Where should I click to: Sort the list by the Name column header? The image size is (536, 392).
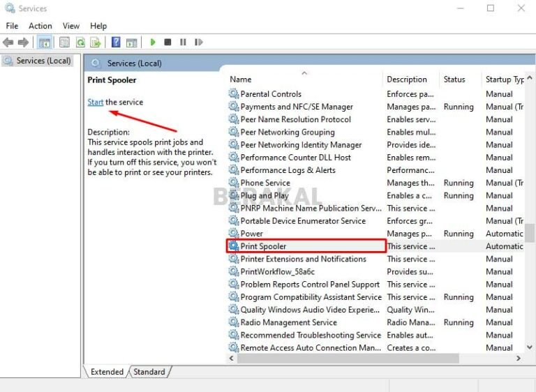[241, 80]
